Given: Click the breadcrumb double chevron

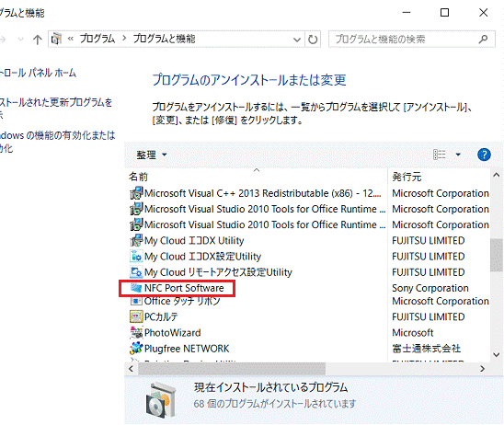Looking at the screenshot, I should pos(71,39).
